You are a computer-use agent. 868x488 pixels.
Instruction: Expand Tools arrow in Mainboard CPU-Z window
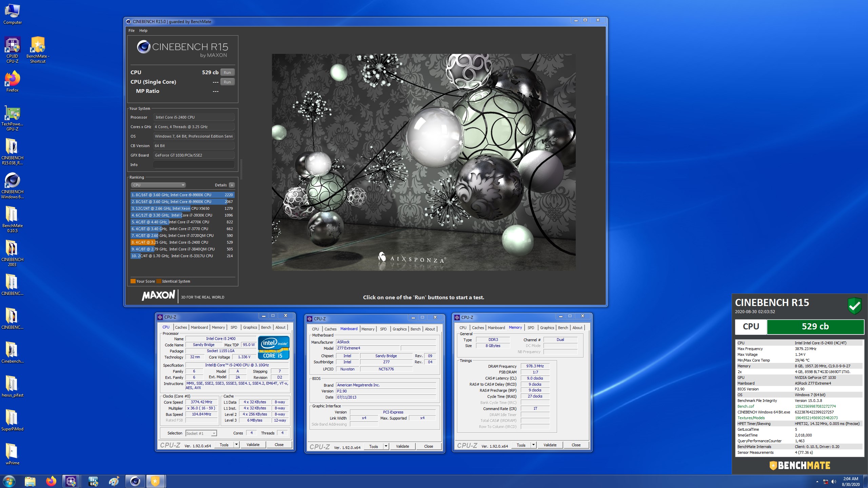click(x=386, y=447)
